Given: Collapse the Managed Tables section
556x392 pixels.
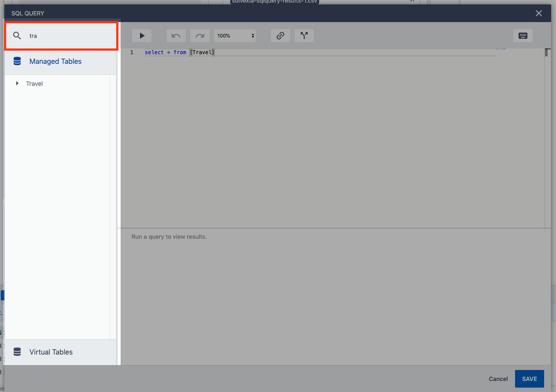Looking at the screenshot, I should point(55,61).
